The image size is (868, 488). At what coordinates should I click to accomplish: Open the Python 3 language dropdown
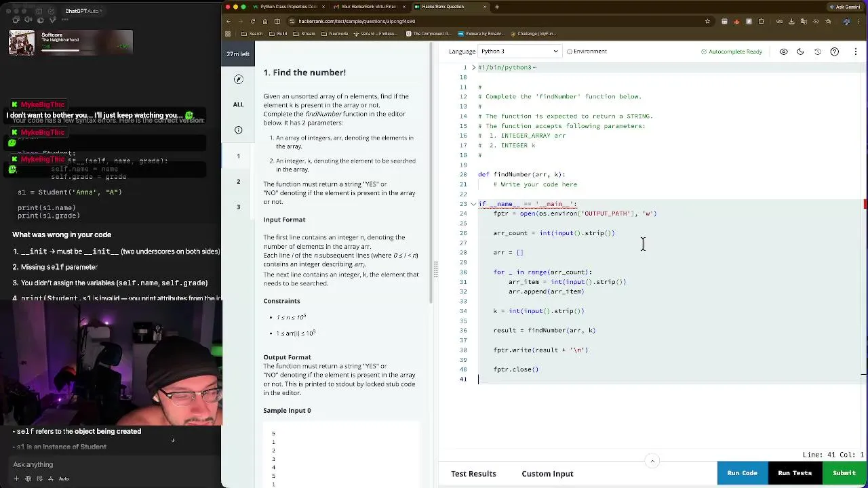[519, 52]
